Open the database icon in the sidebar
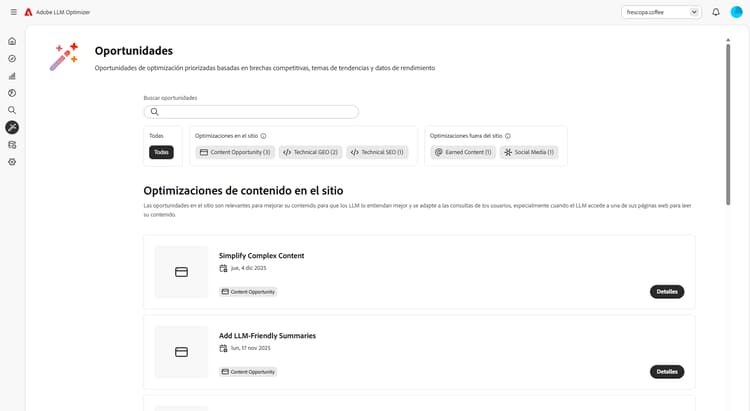The width and height of the screenshot is (750, 411). (x=12, y=144)
